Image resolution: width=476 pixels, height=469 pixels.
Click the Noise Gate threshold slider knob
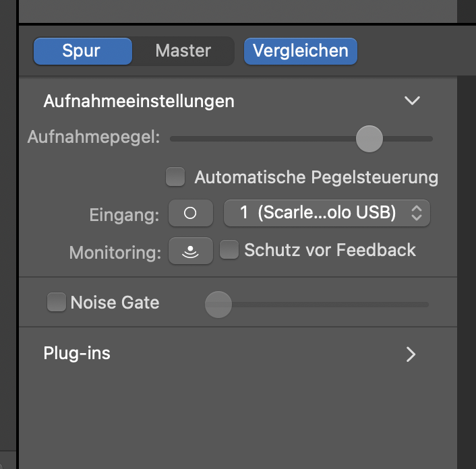tap(218, 305)
